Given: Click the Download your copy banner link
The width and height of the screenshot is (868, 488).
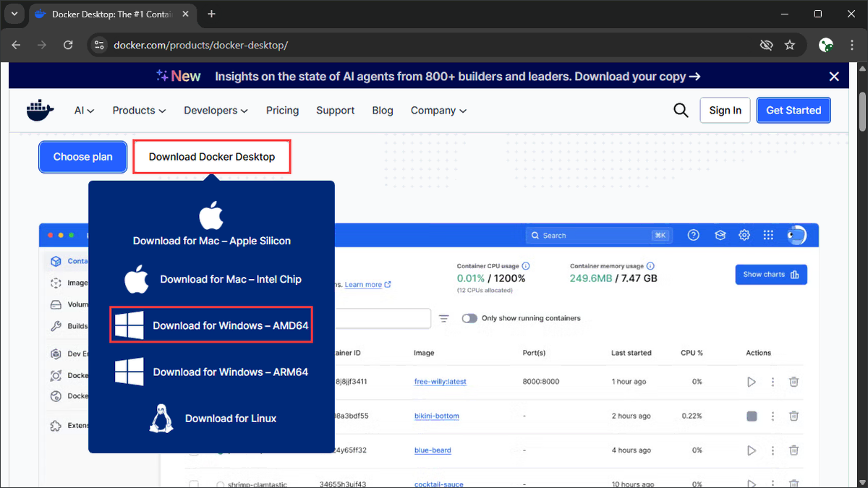Looking at the screenshot, I should [637, 77].
